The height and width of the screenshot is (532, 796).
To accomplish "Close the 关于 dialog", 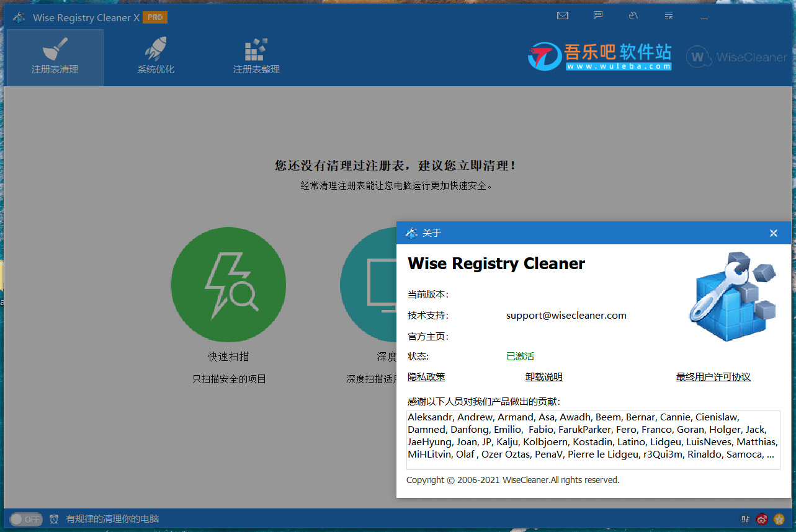I will (x=774, y=233).
